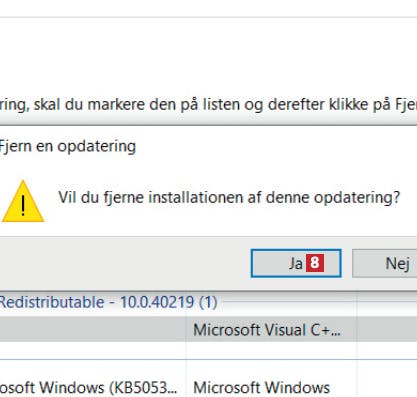417x397 pixels.
Task: Click the question text about fjerne installationen
Action: click(x=229, y=197)
